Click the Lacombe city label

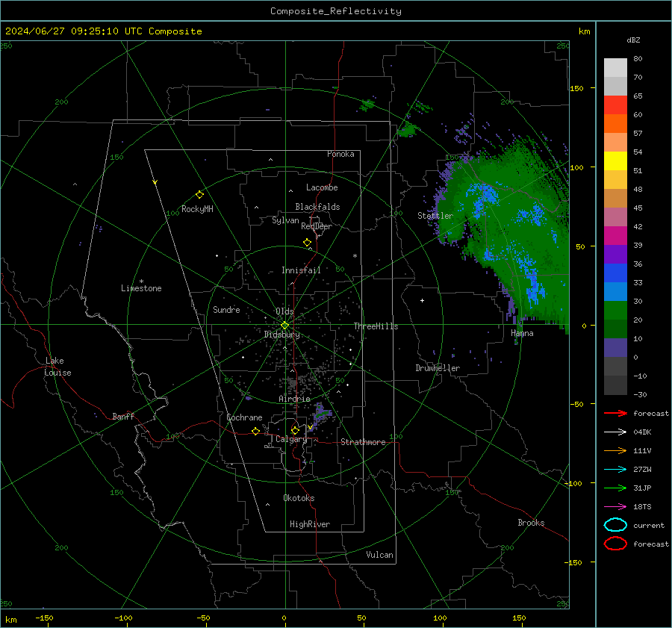pos(322,187)
